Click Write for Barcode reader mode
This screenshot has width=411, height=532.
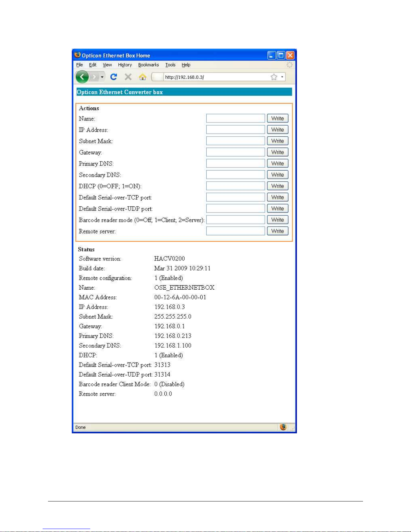pyautogui.click(x=277, y=220)
